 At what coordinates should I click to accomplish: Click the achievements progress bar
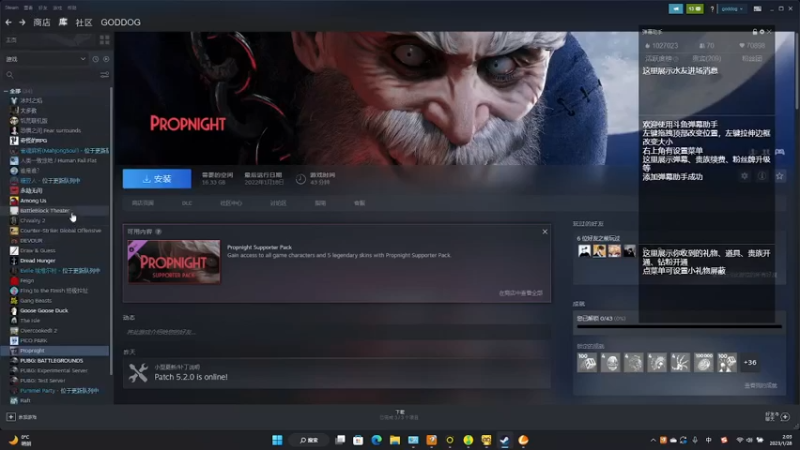(x=679, y=327)
